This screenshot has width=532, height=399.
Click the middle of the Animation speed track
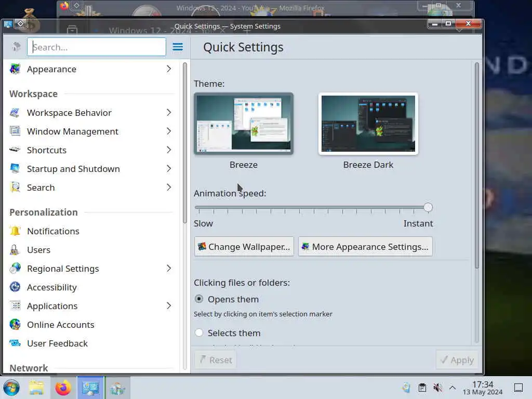click(x=313, y=207)
